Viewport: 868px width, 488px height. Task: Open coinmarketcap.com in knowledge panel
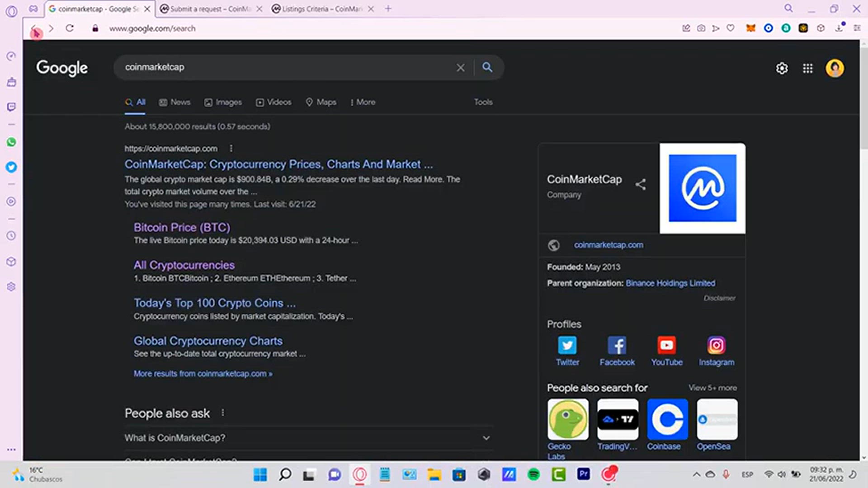pyautogui.click(x=609, y=245)
